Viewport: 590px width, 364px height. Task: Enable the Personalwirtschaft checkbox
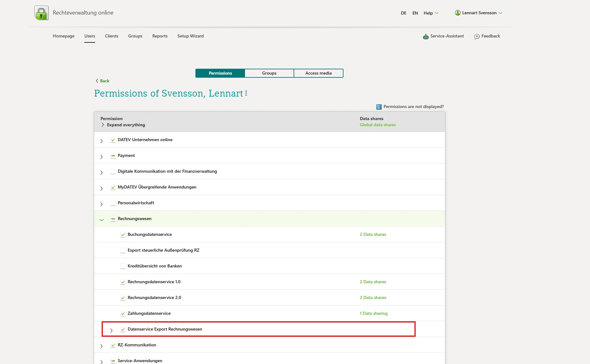pyautogui.click(x=113, y=203)
